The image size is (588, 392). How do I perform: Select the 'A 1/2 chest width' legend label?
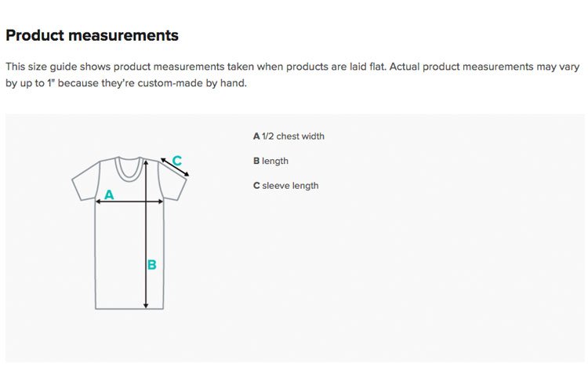click(289, 136)
